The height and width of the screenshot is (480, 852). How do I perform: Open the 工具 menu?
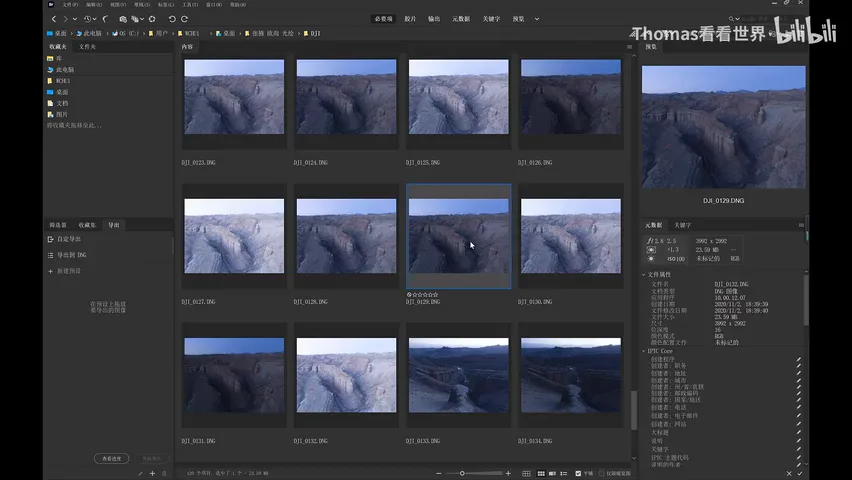(190, 4)
